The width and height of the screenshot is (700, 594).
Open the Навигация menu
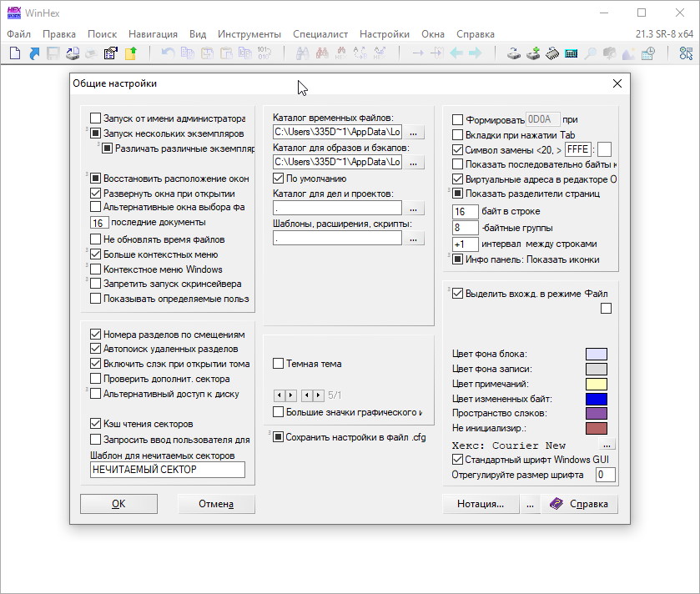point(153,34)
